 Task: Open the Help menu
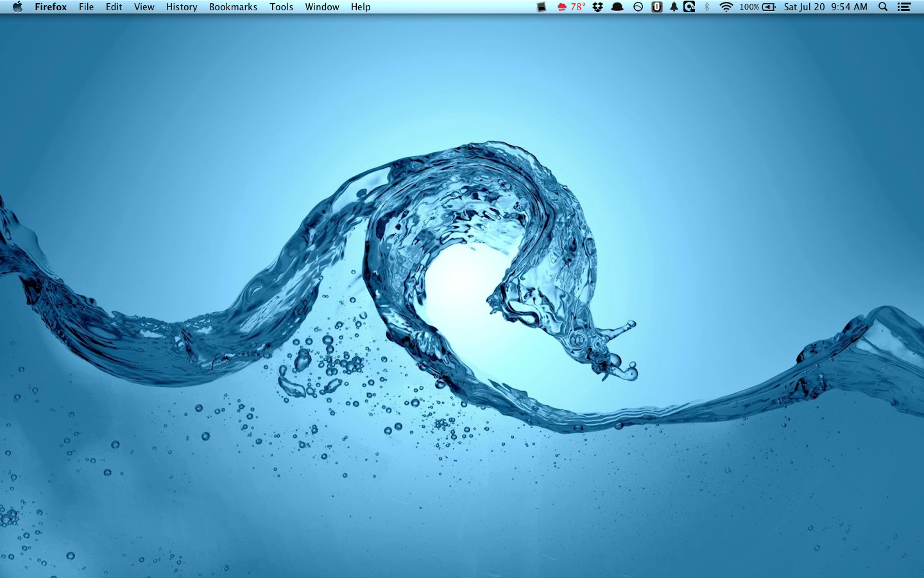(x=361, y=7)
